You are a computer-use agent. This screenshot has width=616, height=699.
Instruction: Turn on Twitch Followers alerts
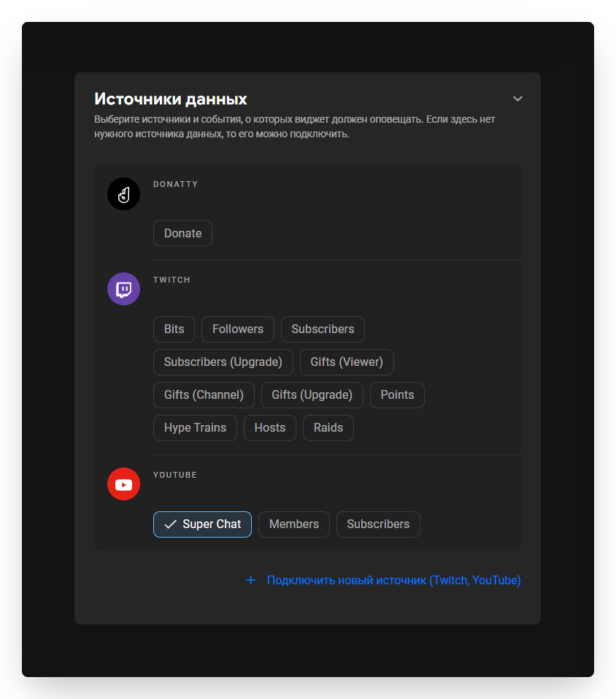237,329
